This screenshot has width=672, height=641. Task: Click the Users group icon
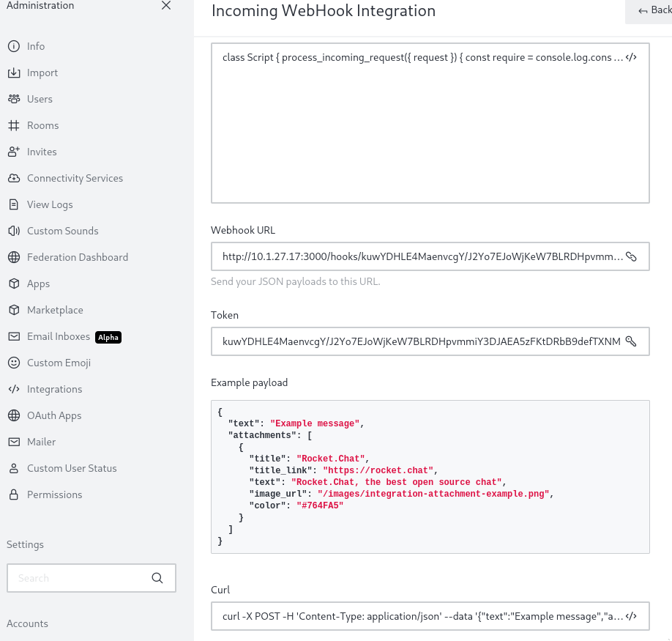14,99
